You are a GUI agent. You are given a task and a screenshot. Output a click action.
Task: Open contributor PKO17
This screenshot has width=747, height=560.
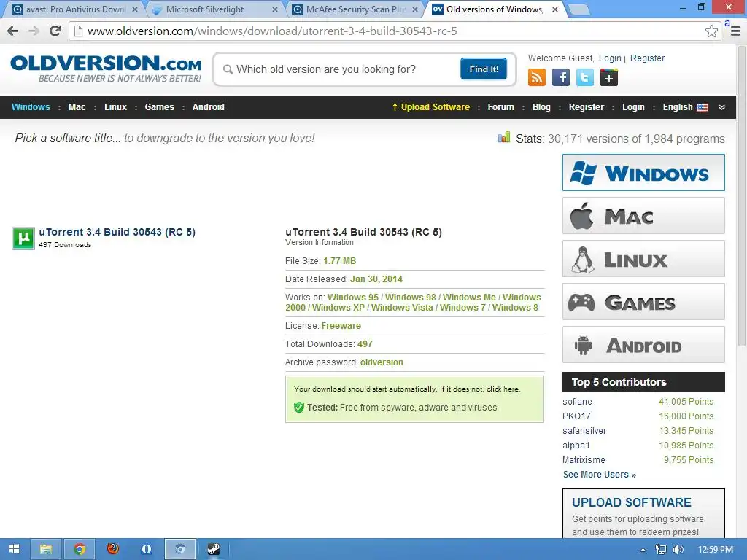tap(576, 416)
